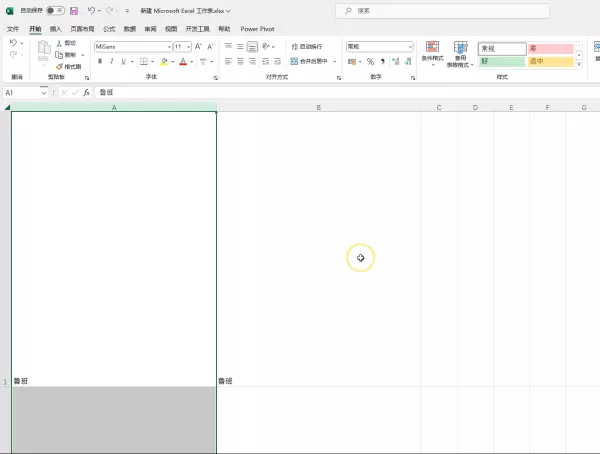Switch to the Power Pivot tab
This screenshot has height=454, width=600.
tap(257, 29)
